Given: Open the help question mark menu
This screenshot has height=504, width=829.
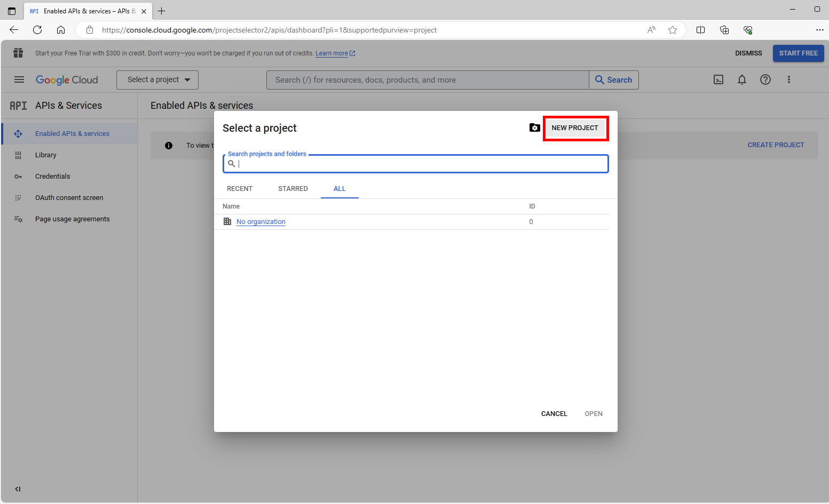Looking at the screenshot, I should click(765, 80).
